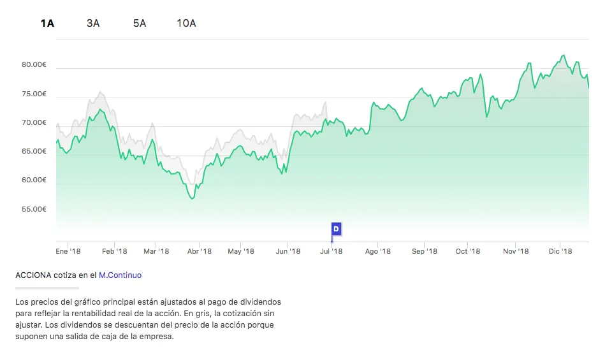
Task: Click the Dic '18 axis label
Action: point(559,251)
